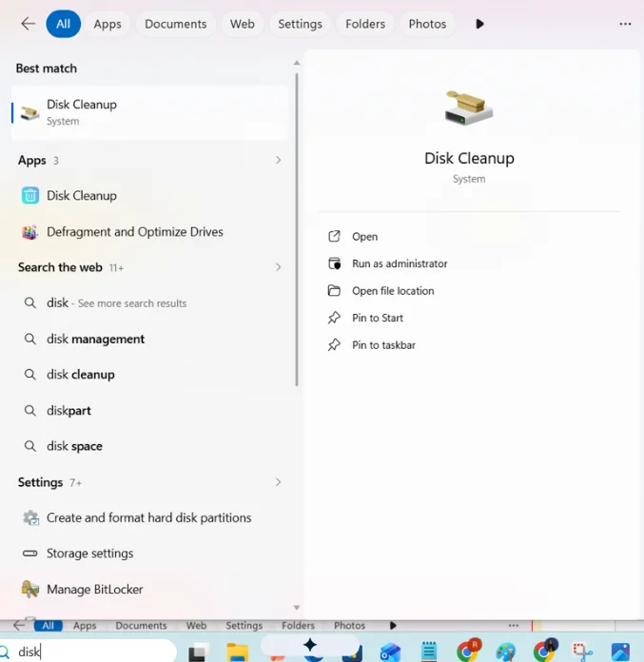Choose the 'disk management' web suggestion
644x662 pixels.
[x=150, y=339]
